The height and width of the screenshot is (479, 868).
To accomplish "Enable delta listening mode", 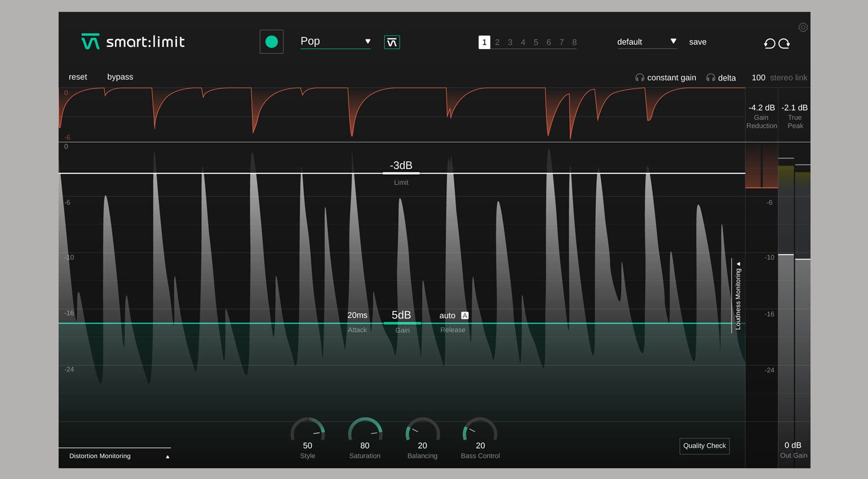I will [x=727, y=78].
